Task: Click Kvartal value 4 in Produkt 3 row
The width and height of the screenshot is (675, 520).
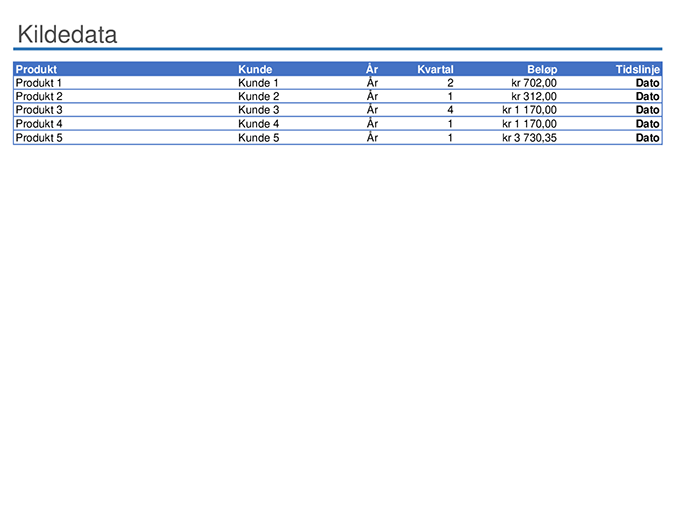Action: (450, 110)
